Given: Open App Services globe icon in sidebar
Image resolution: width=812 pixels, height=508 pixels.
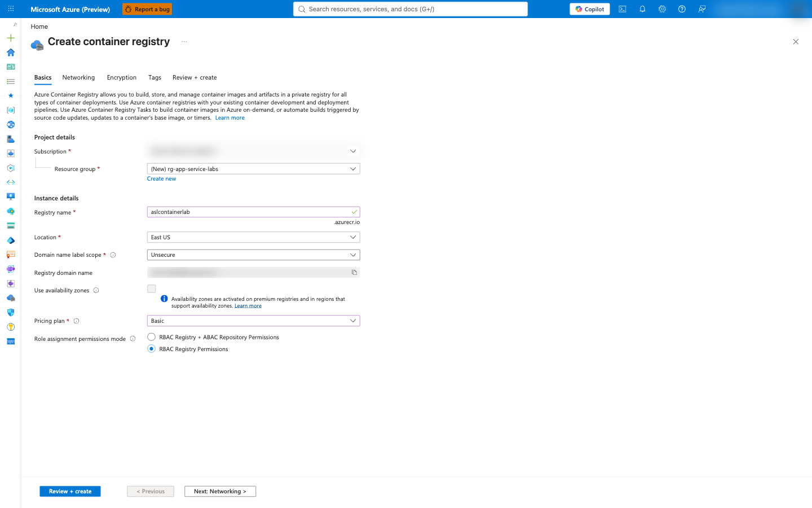Looking at the screenshot, I should (11, 125).
